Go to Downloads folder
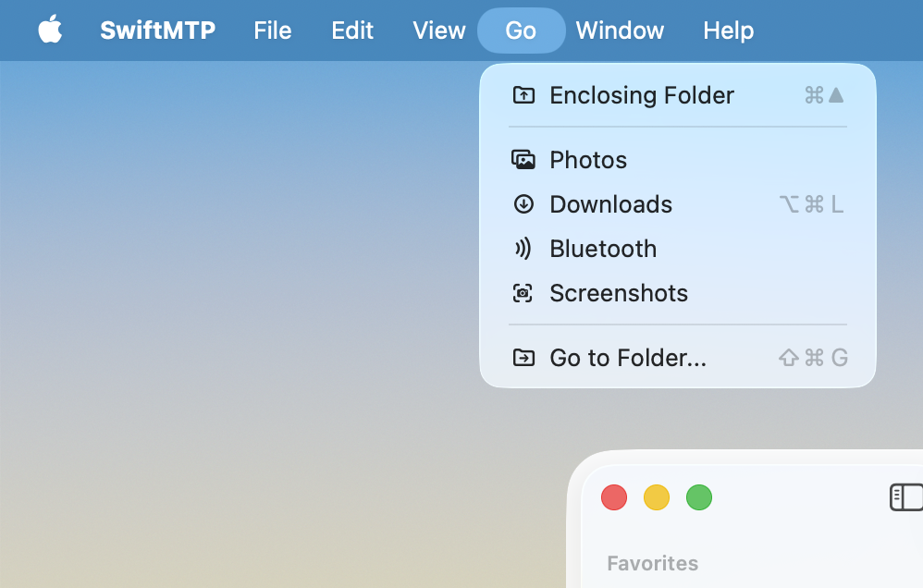923x588 pixels. (x=678, y=204)
